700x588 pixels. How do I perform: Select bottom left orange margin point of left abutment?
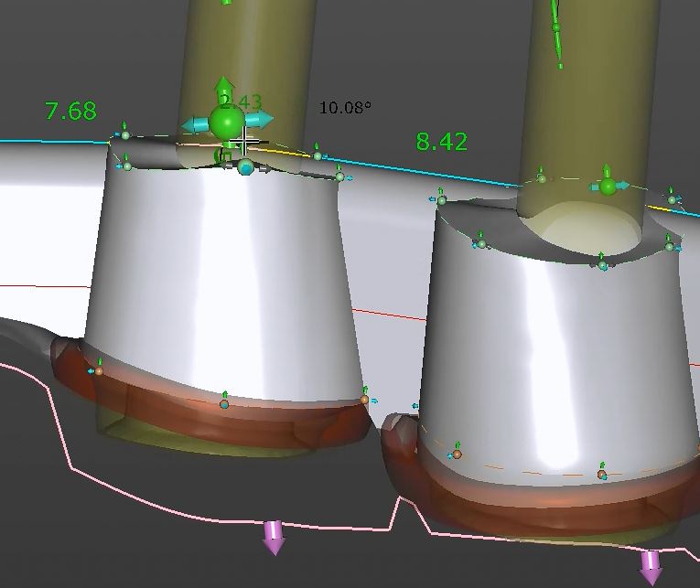point(99,370)
